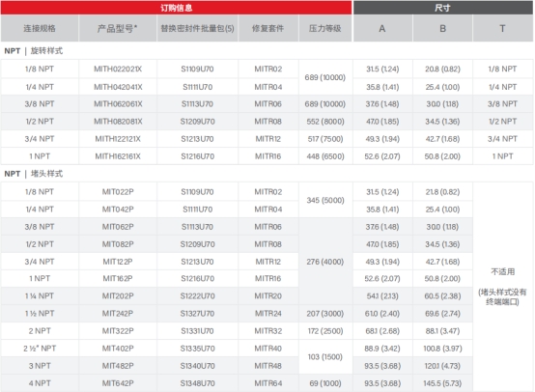The image size is (535, 392).
Task: Click product model MITH122121X
Action: 118,139
